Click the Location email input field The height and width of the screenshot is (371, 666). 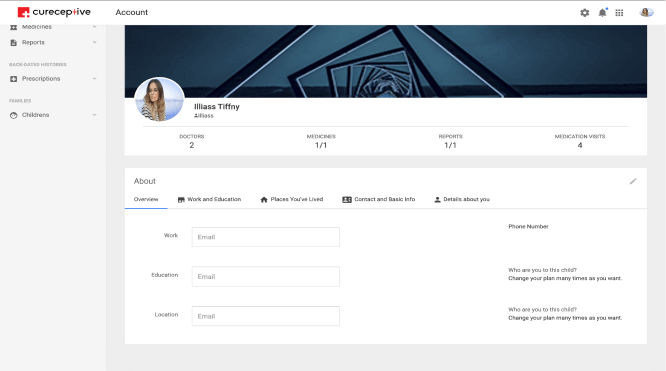[265, 316]
